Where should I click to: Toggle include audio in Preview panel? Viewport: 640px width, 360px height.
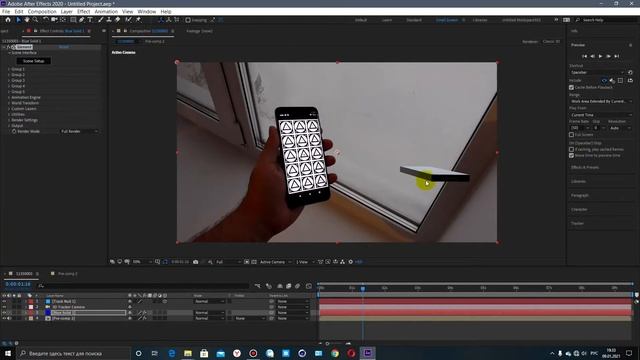click(612, 80)
